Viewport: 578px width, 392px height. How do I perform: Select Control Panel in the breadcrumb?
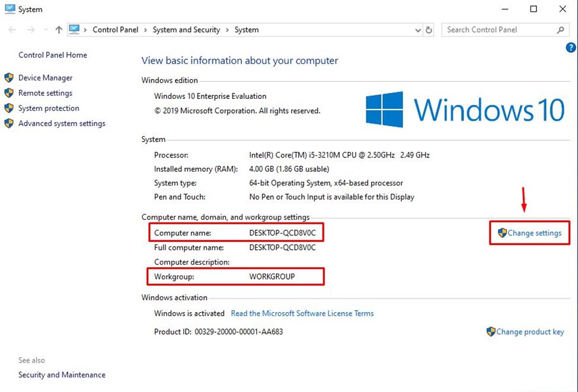[116, 30]
